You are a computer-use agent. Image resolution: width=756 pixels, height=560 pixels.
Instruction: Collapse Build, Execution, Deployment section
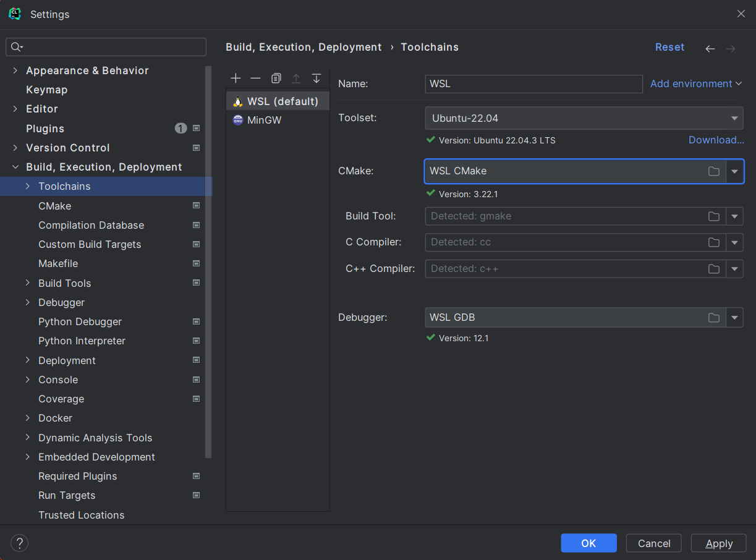coord(15,167)
